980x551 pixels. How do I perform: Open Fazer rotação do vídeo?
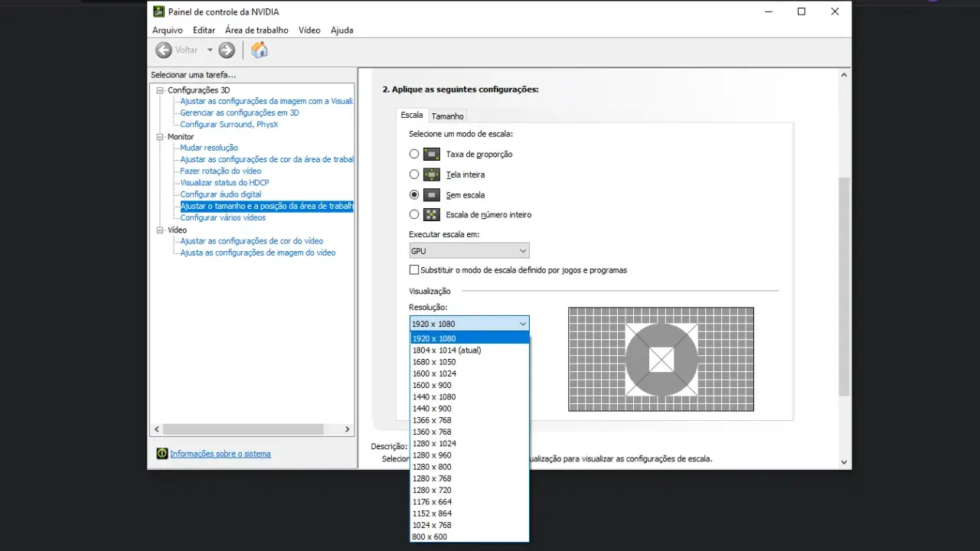pyautogui.click(x=220, y=171)
